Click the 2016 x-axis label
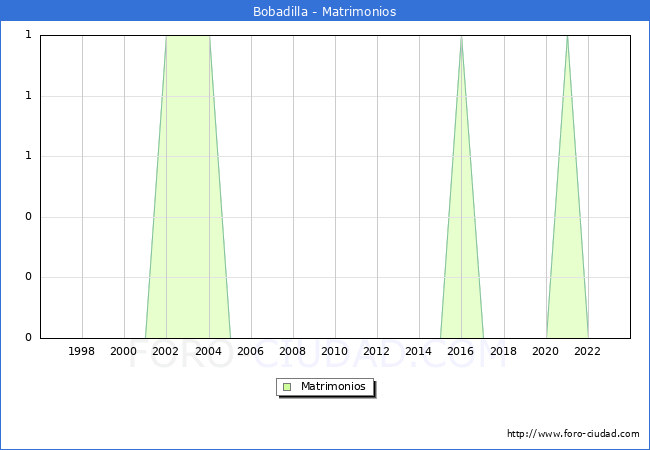The height and width of the screenshot is (450, 650). click(x=461, y=351)
